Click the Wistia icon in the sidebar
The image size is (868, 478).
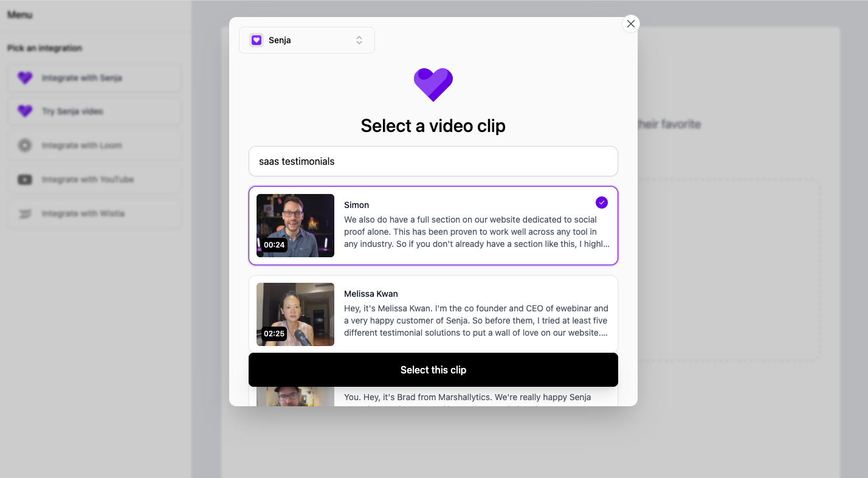[25, 213]
